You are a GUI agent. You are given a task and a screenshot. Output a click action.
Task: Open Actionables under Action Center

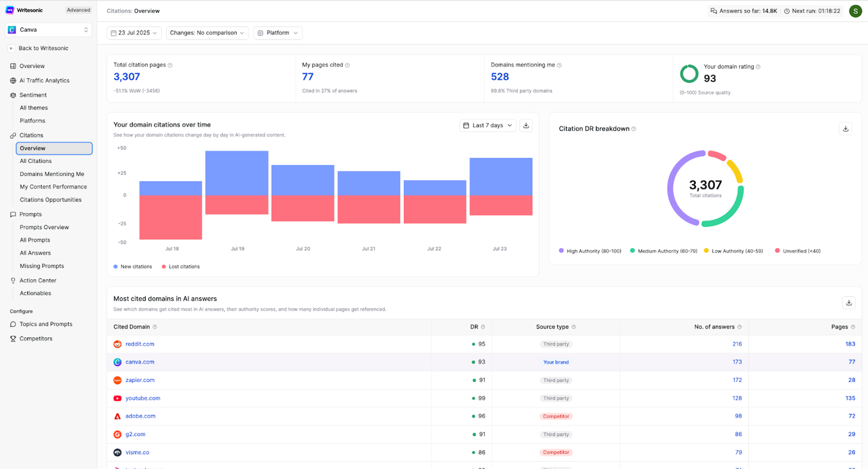click(35, 293)
